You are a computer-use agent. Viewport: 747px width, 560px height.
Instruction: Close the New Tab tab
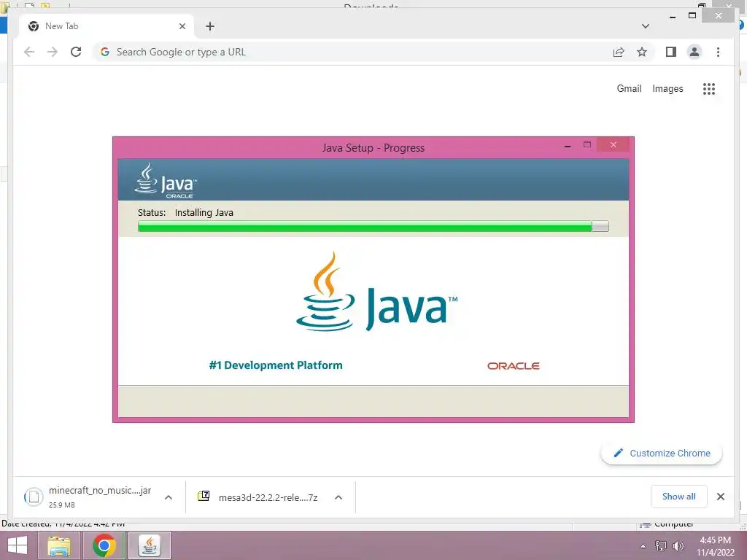182,26
